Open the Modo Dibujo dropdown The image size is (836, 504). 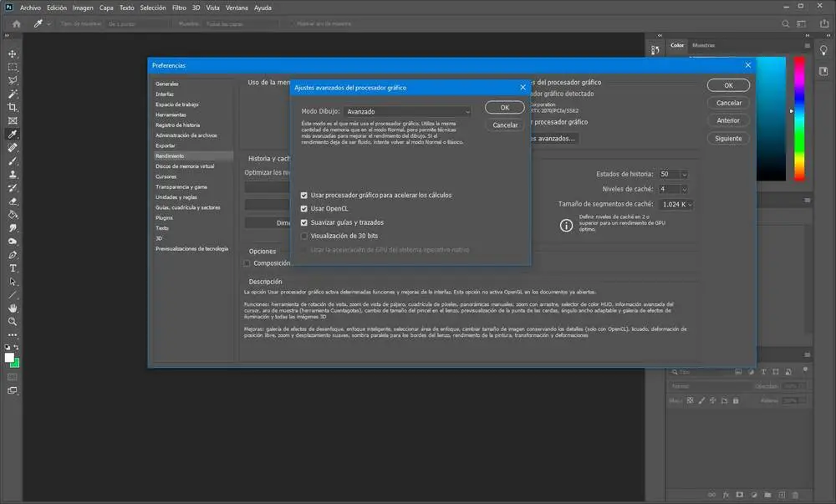click(x=408, y=111)
